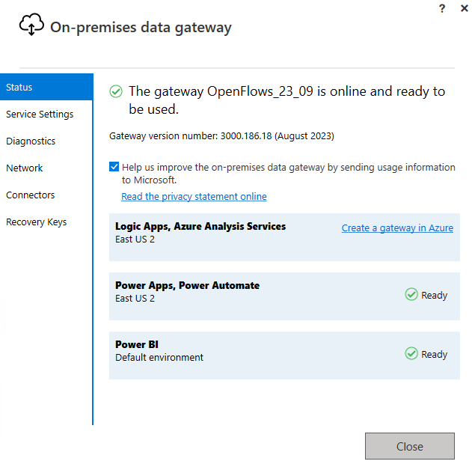Switch to the Diagnostics tab

click(31, 141)
